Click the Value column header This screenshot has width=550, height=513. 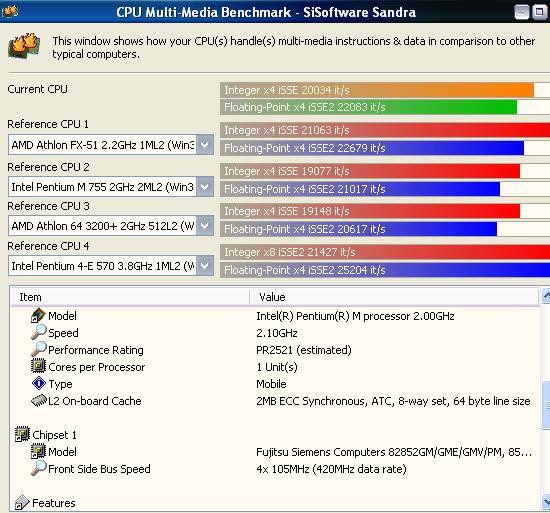click(394, 297)
